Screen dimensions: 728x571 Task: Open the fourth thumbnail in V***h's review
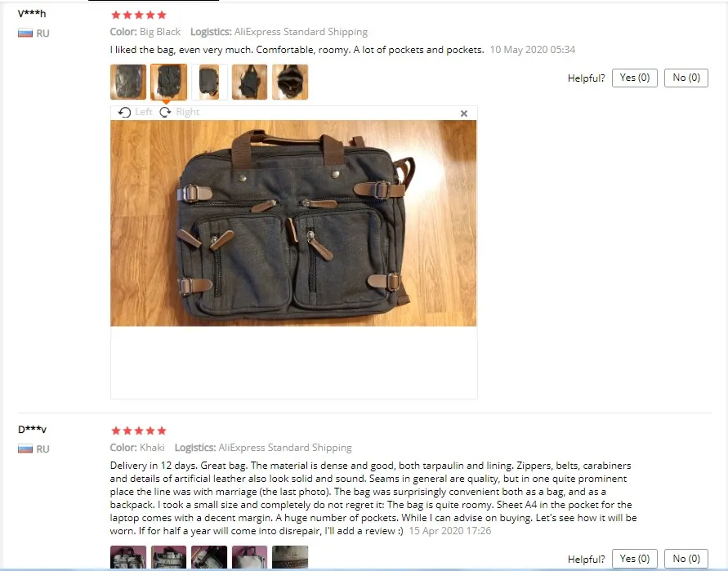tap(250, 83)
